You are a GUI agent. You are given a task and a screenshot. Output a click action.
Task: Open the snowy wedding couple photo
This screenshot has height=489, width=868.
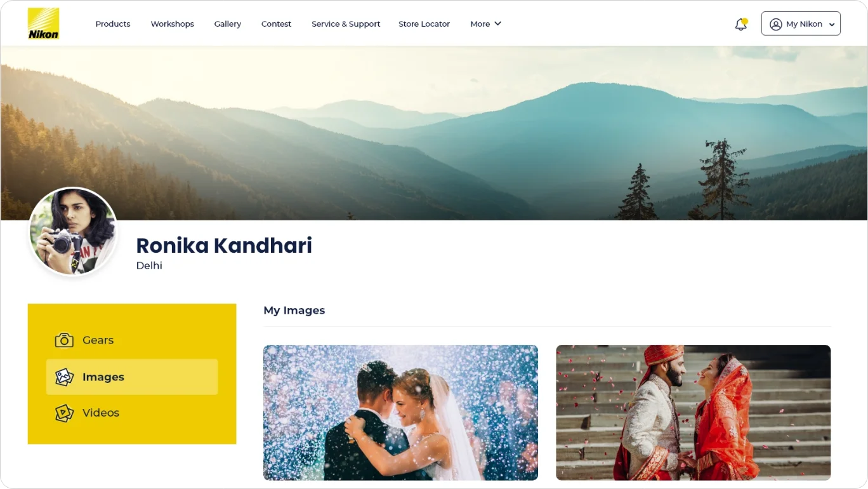pyautogui.click(x=400, y=412)
